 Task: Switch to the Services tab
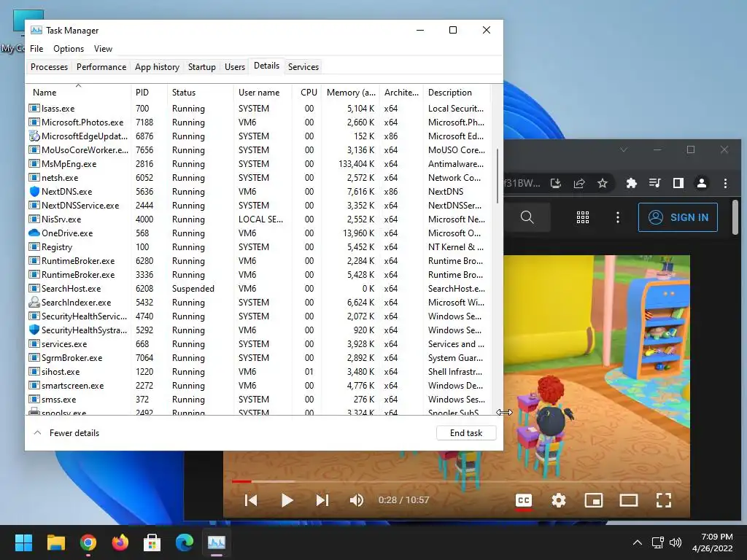coord(303,66)
